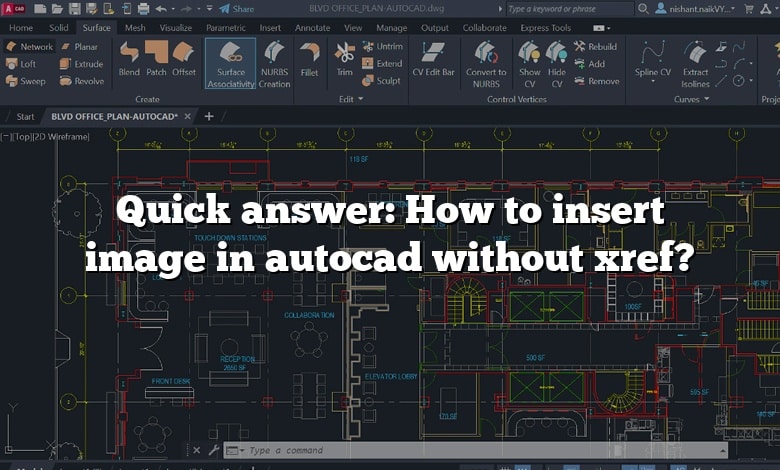Activate the Trim surface tool
Screen dimensions: 780x470
344,59
